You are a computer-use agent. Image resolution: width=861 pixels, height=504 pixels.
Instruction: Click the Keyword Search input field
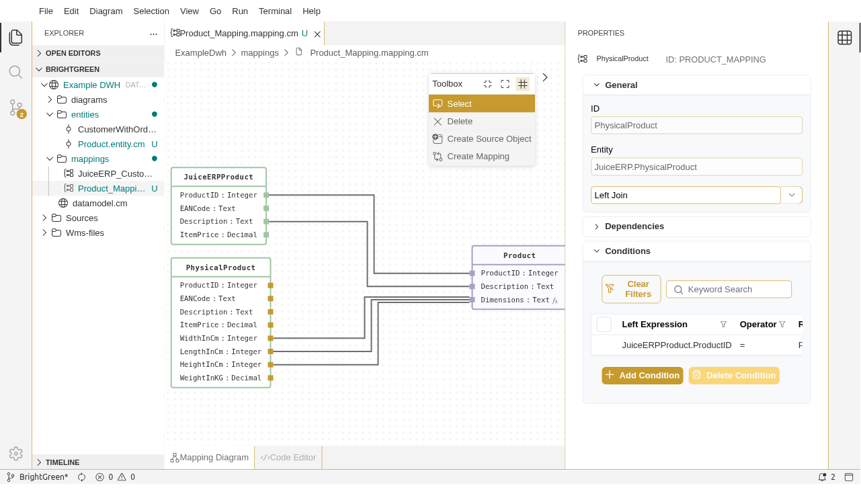735,290
